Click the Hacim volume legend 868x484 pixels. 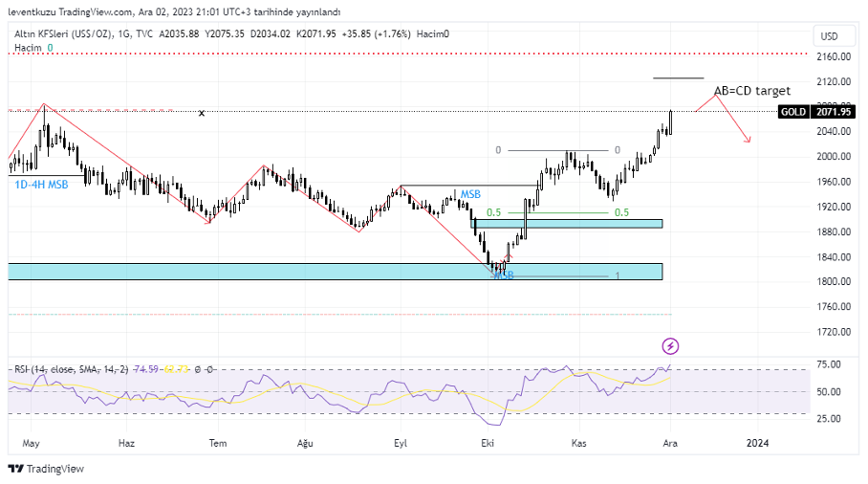click(x=28, y=46)
